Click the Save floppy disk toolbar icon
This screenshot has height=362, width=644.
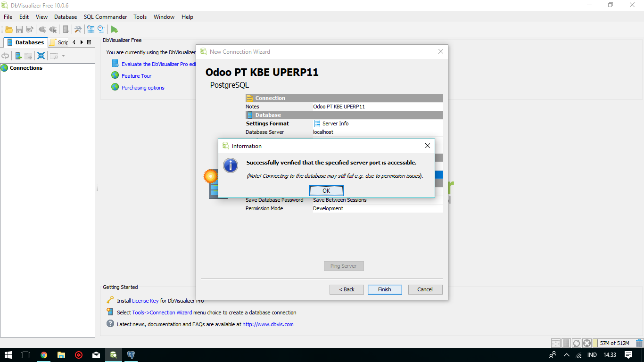[19, 29]
